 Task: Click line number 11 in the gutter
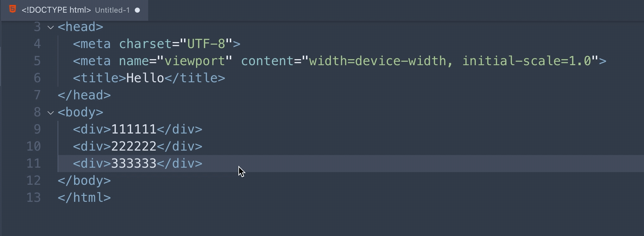[34, 163]
